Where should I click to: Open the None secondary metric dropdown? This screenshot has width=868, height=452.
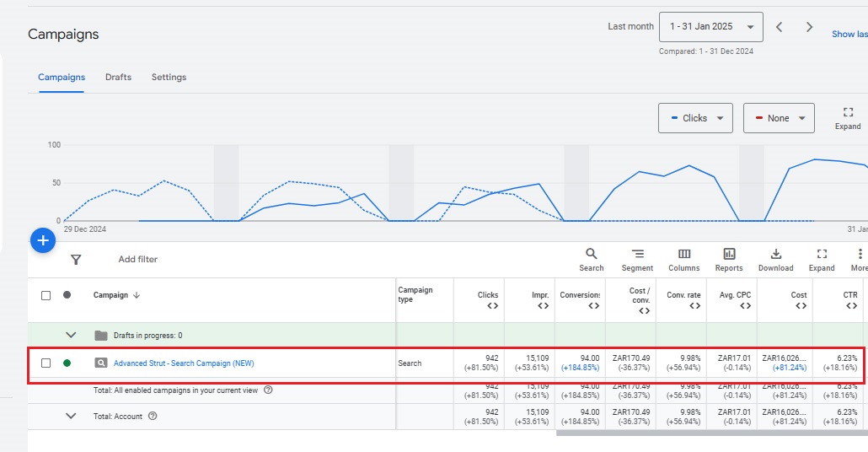tap(779, 118)
